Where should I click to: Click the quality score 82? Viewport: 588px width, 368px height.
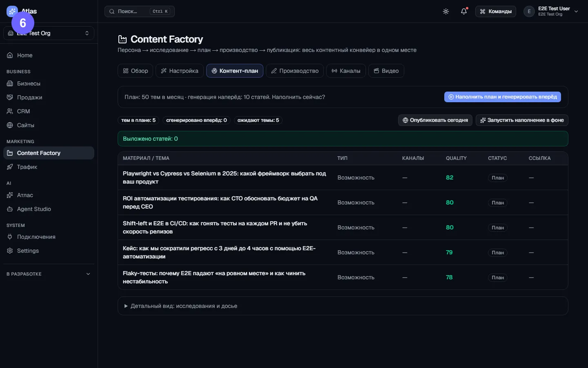click(450, 177)
